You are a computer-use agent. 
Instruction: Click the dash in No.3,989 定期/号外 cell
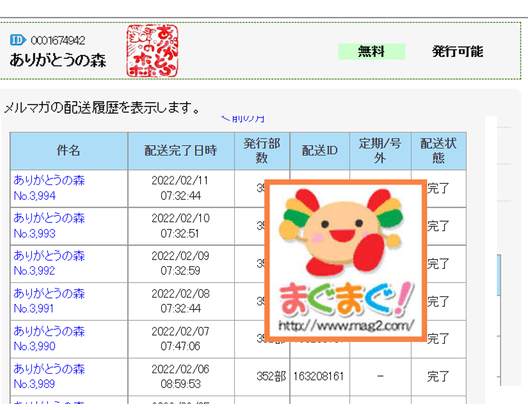[x=380, y=376]
